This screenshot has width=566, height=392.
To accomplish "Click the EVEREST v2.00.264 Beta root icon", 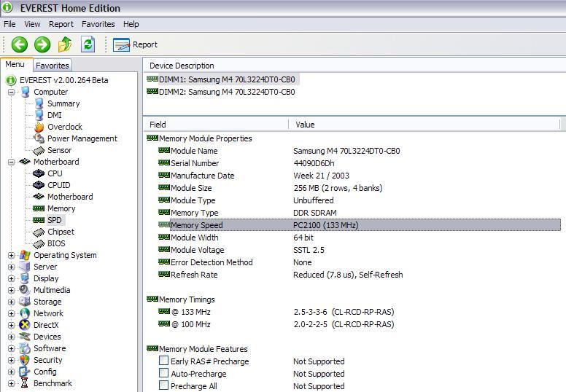I will point(11,80).
